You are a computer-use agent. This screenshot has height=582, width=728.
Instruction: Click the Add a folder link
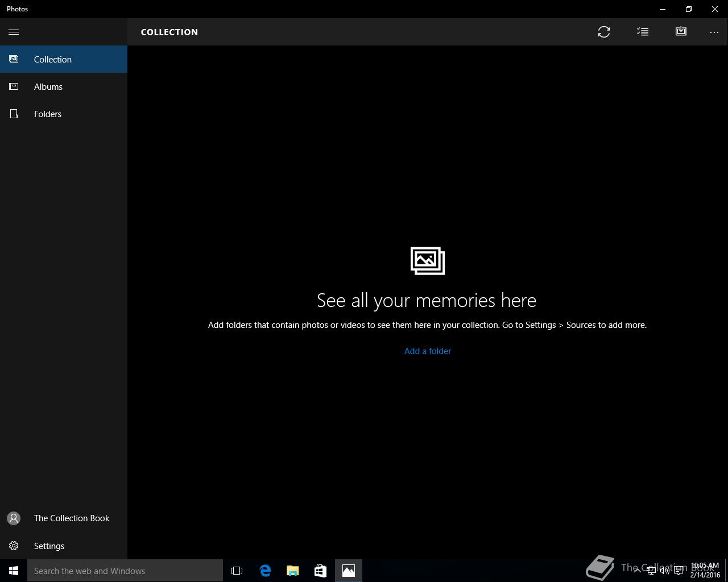428,351
